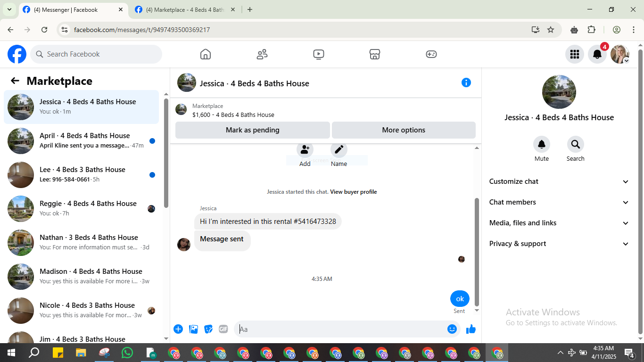Open the Chrome extensions puzzle icon

click(x=591, y=30)
